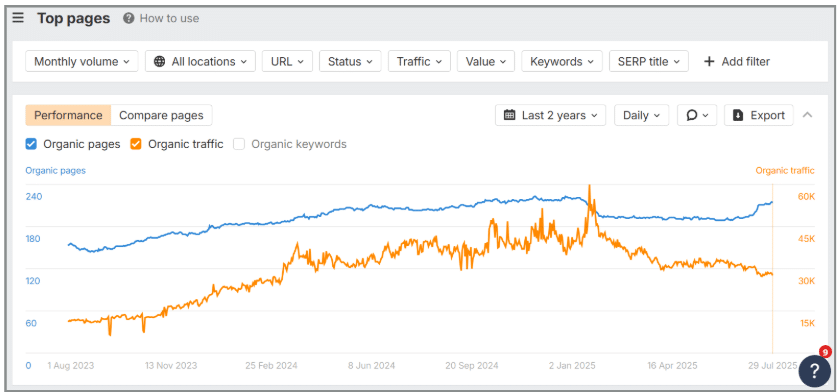The image size is (837, 392).
Task: Open the hamburger menu icon
Action: 18,18
